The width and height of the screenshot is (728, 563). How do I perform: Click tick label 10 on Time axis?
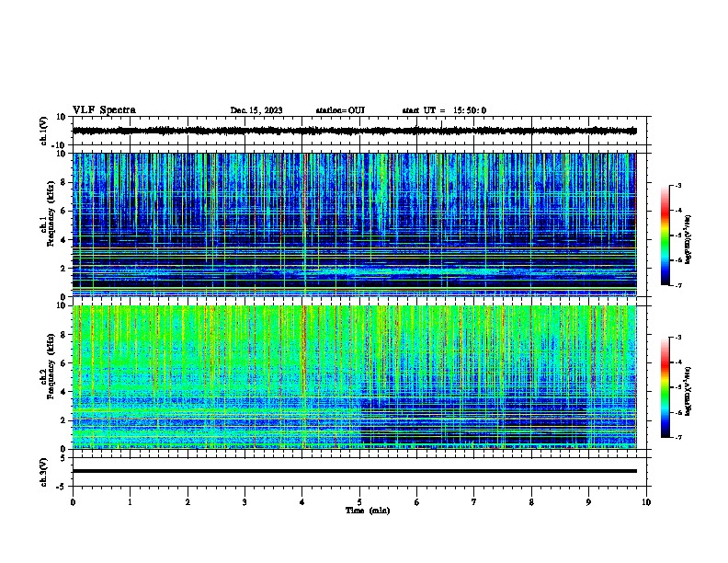646,502
